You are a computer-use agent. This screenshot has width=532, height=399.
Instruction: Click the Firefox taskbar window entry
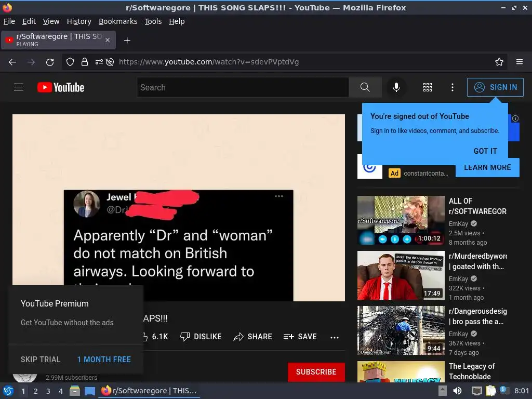click(149, 391)
